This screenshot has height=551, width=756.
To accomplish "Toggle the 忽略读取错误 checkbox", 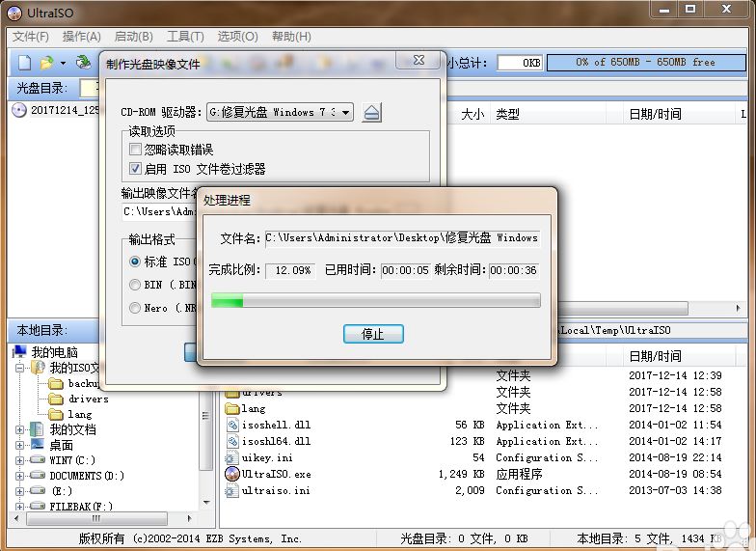I will pyautogui.click(x=135, y=150).
